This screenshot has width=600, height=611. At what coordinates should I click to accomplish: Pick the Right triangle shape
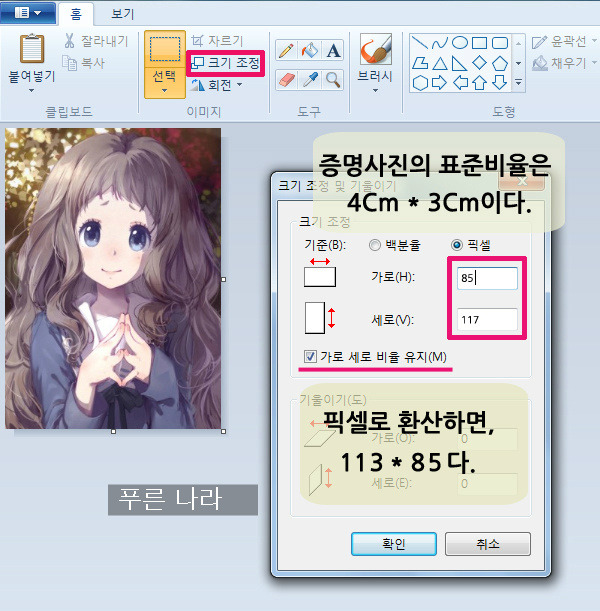[x=460, y=63]
